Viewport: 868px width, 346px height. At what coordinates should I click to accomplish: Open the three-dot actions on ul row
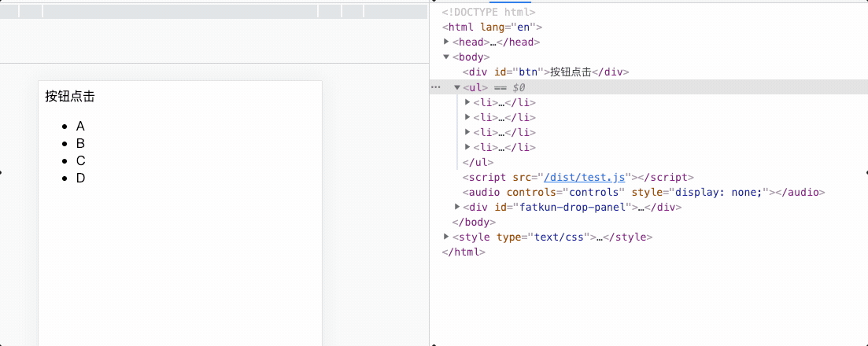436,87
